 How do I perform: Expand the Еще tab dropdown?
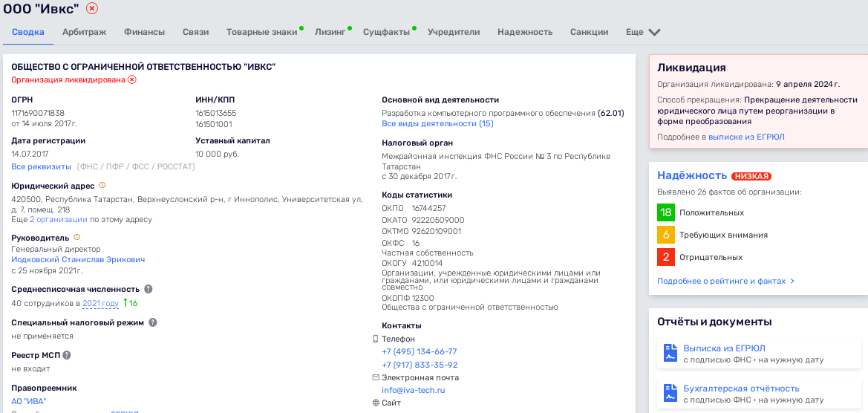(643, 32)
